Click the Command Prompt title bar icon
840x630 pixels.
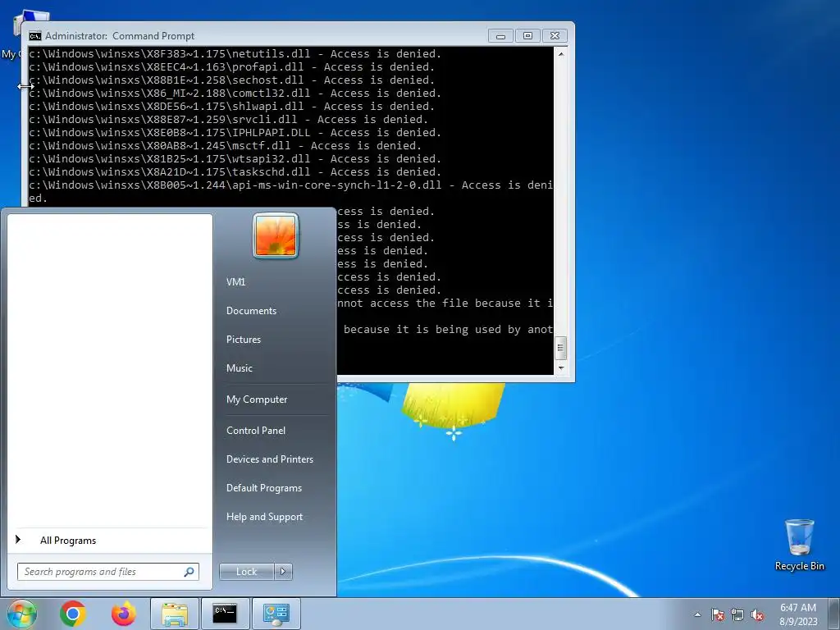coord(35,36)
